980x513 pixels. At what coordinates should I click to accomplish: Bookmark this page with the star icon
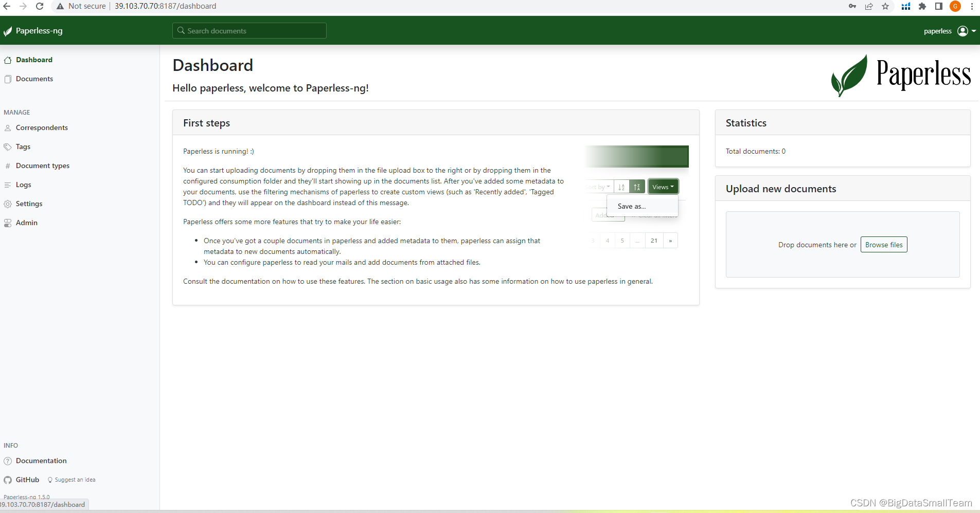click(x=885, y=6)
